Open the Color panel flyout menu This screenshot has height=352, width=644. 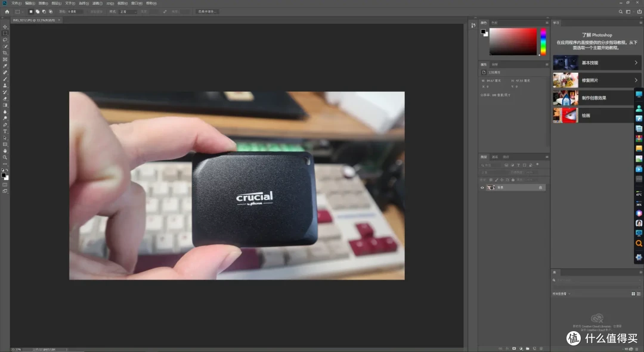[x=547, y=23]
